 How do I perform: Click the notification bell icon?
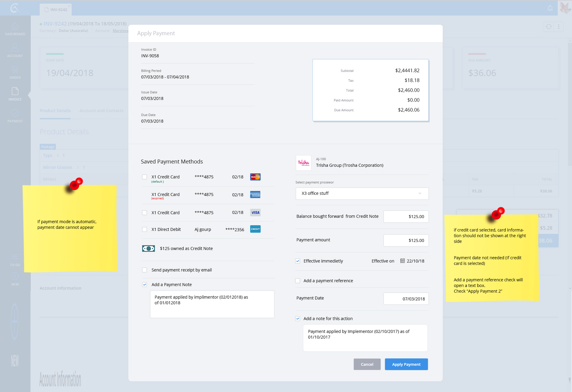coord(550,8)
